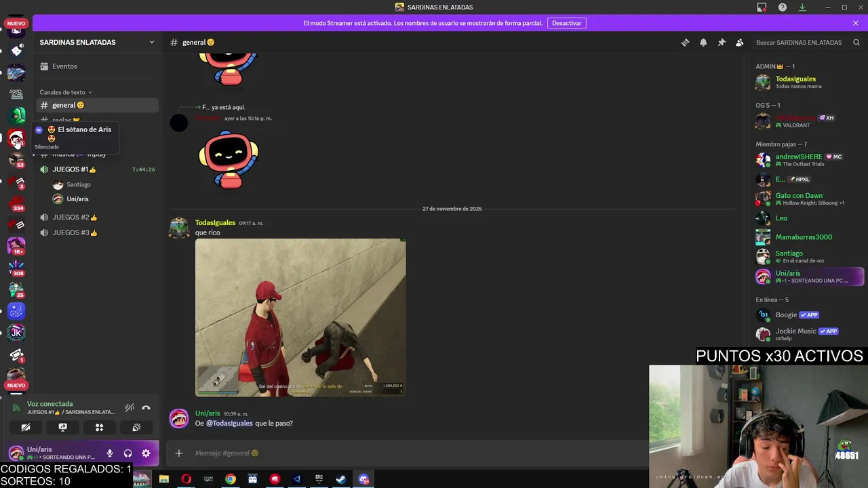Click the Discord taskbar icon
Image resolution: width=868 pixels, height=488 pixels.
(363, 479)
